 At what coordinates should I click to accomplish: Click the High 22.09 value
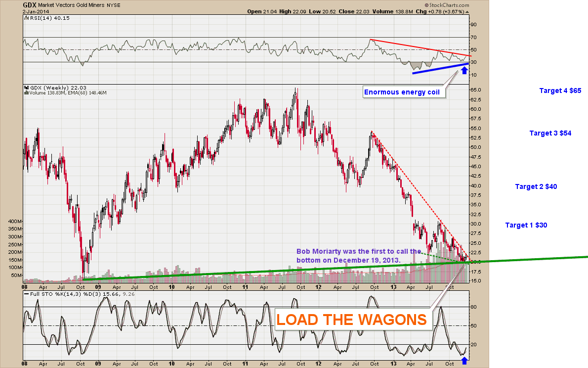[293, 12]
